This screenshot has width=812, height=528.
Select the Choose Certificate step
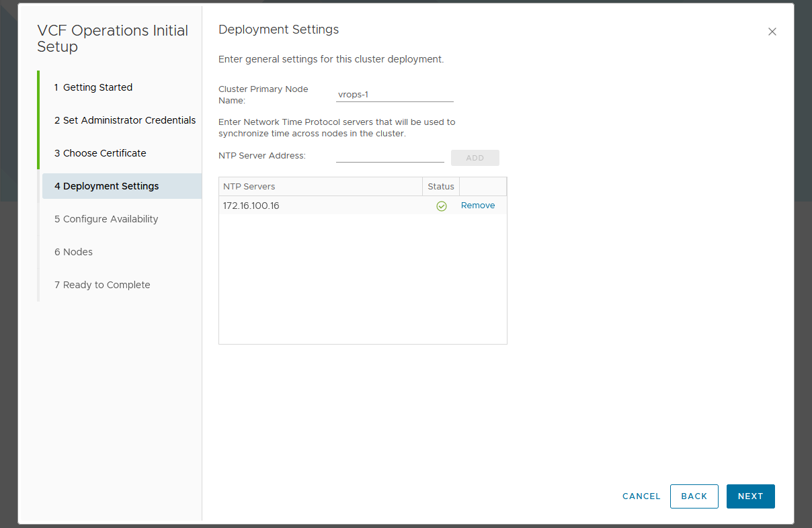100,153
